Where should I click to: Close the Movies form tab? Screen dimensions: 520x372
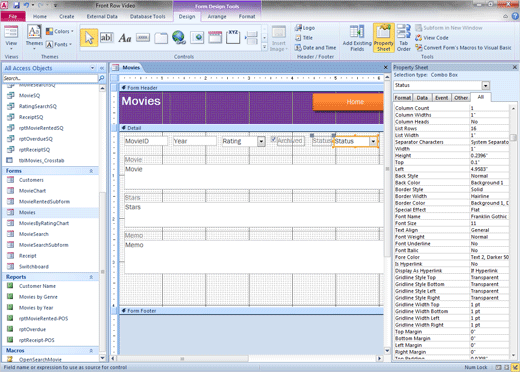coord(386,67)
